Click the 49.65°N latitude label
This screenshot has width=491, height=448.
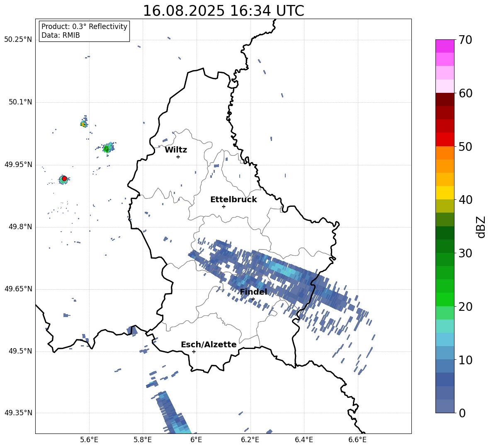click(18, 288)
